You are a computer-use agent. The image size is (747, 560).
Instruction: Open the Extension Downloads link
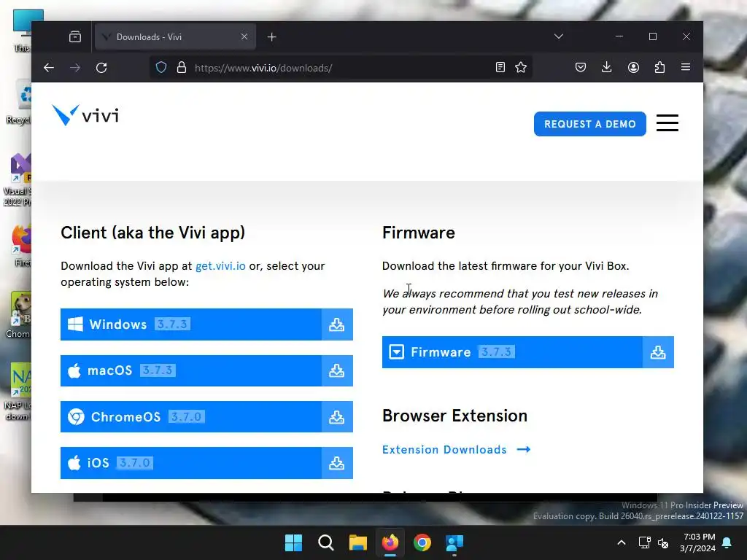pos(457,449)
